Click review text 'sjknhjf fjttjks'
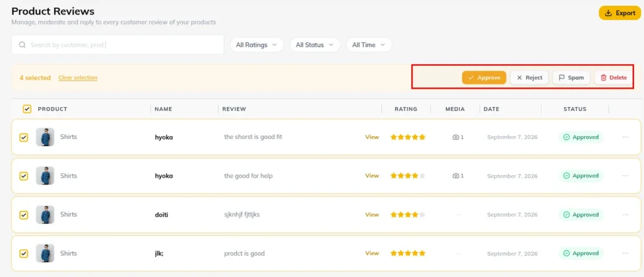Image resolution: width=644 pixels, height=277 pixels. coord(242,215)
